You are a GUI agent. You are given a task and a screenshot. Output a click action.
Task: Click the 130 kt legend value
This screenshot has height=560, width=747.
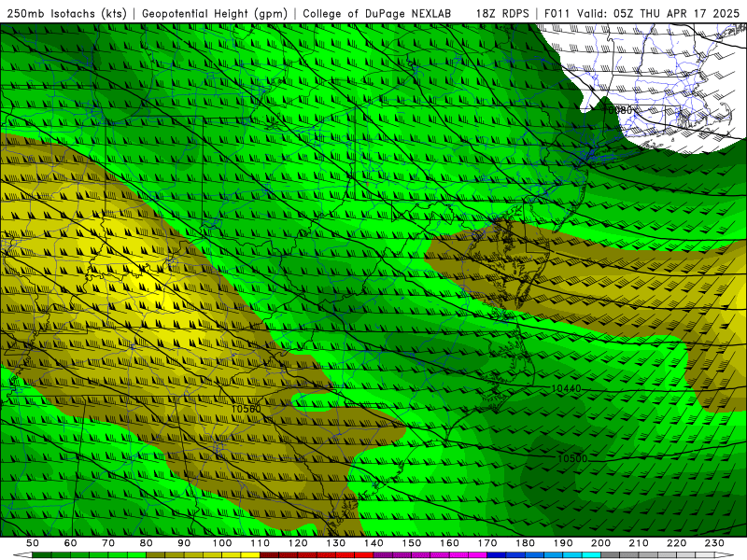(336, 543)
